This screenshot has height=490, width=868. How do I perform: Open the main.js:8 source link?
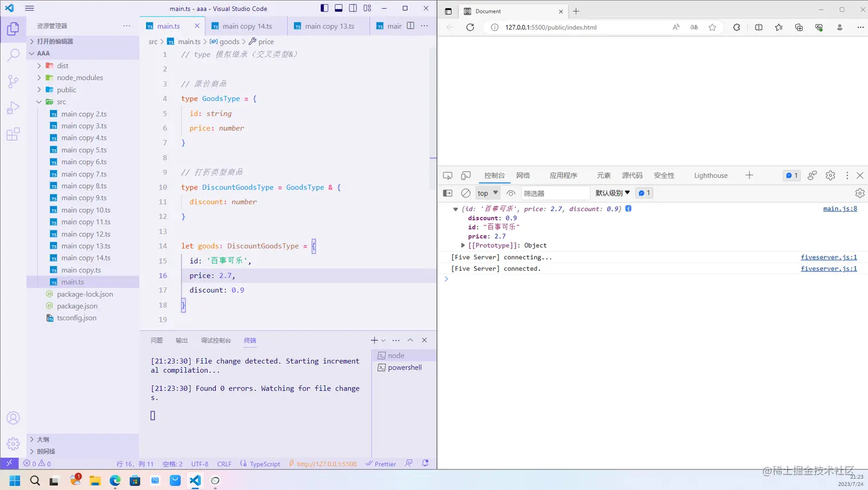(840, 209)
